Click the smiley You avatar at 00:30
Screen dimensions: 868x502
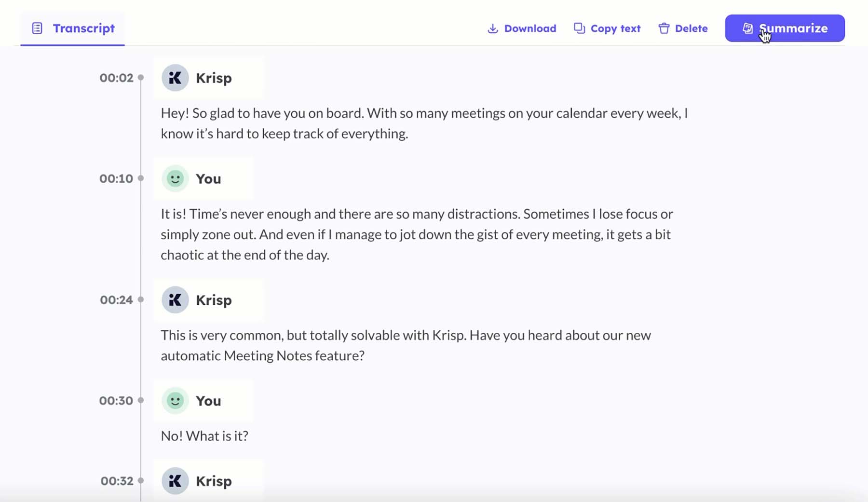click(x=175, y=400)
